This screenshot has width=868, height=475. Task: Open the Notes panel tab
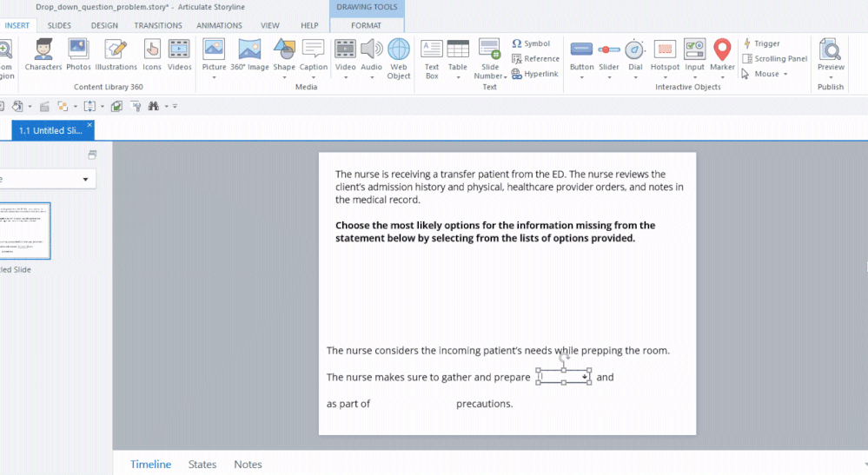click(x=248, y=465)
